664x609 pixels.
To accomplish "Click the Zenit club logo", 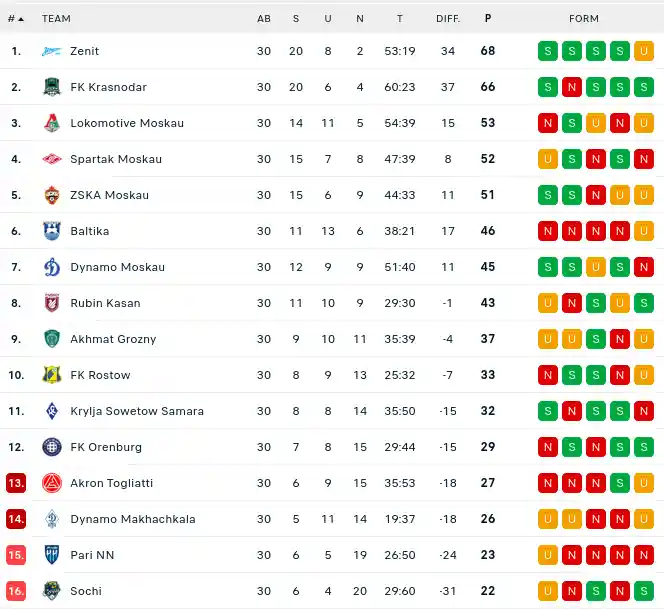I will point(52,51).
